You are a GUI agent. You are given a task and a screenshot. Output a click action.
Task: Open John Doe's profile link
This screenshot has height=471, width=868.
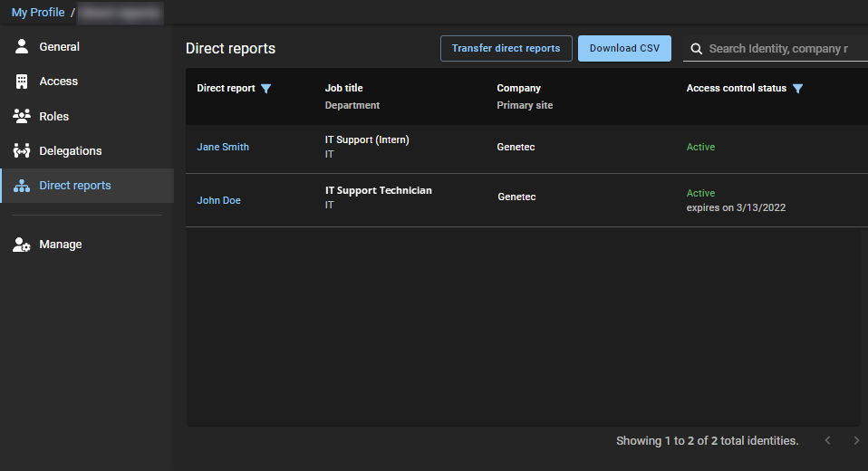[x=218, y=200]
